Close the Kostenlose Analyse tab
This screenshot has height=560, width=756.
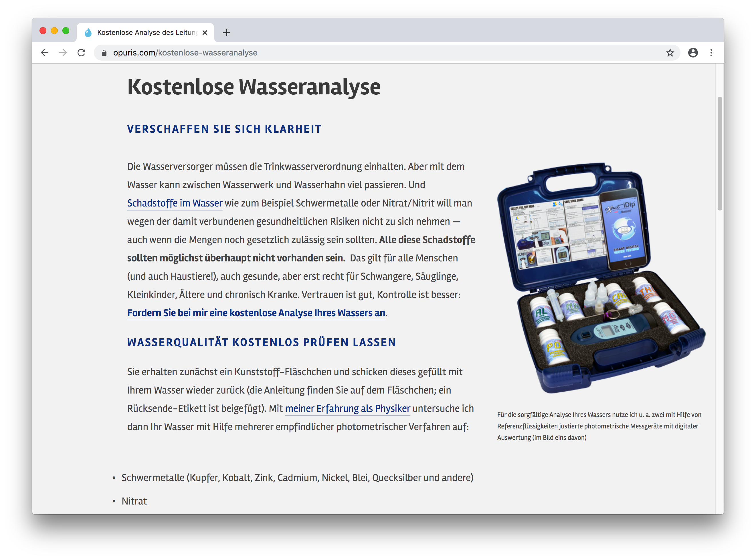click(x=205, y=33)
